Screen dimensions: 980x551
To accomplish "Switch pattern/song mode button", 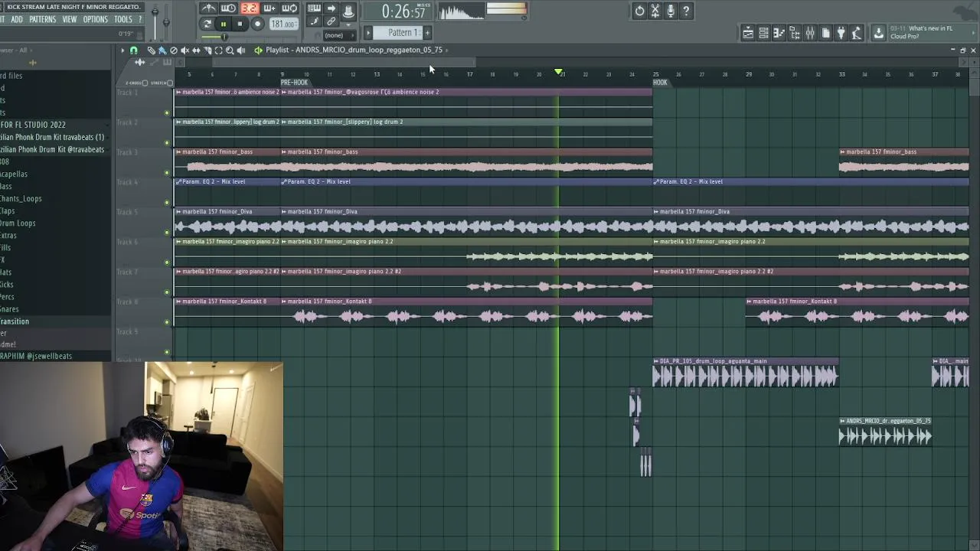I will point(207,24).
